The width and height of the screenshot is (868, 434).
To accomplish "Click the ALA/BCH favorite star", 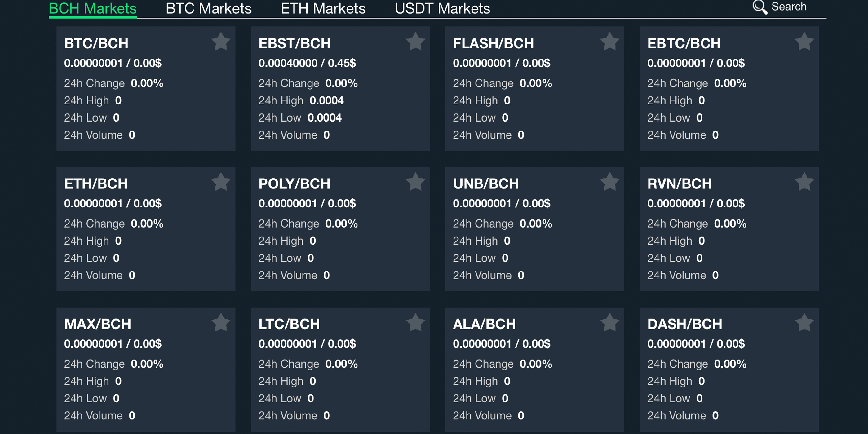I will click(609, 322).
